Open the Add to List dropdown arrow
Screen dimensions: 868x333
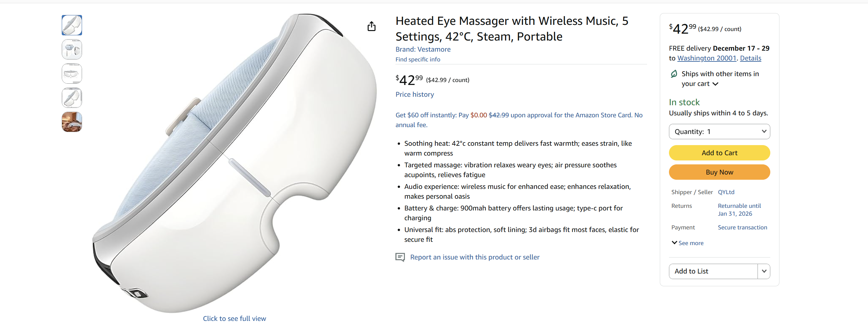(764, 271)
